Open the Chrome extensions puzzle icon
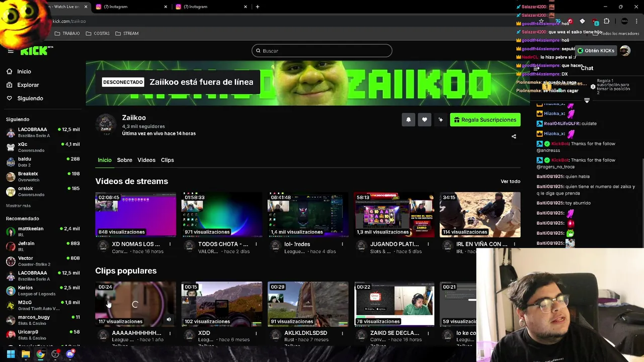The width and height of the screenshot is (644, 362). pyautogui.click(x=606, y=21)
